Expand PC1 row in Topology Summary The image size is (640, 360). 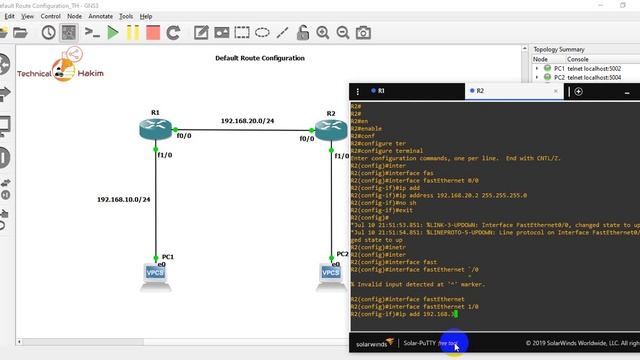pyautogui.click(x=537, y=69)
